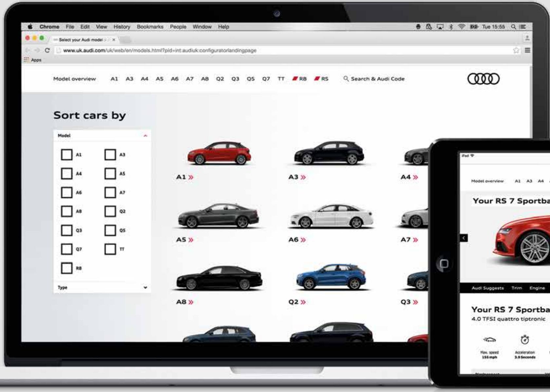Viewport: 550px width, 392px height.
Task: Open the People menu
Action: [178, 27]
